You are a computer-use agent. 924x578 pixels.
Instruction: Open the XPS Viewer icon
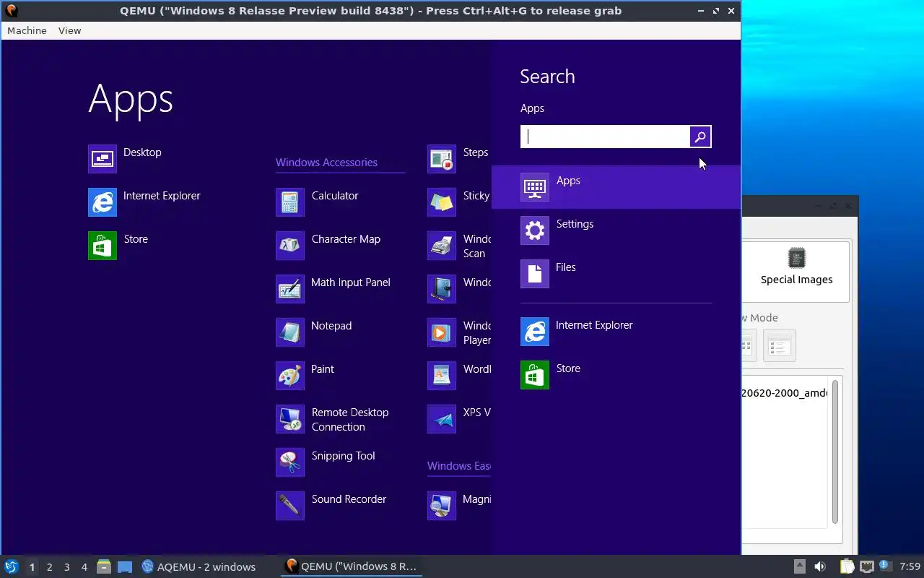[442, 419]
